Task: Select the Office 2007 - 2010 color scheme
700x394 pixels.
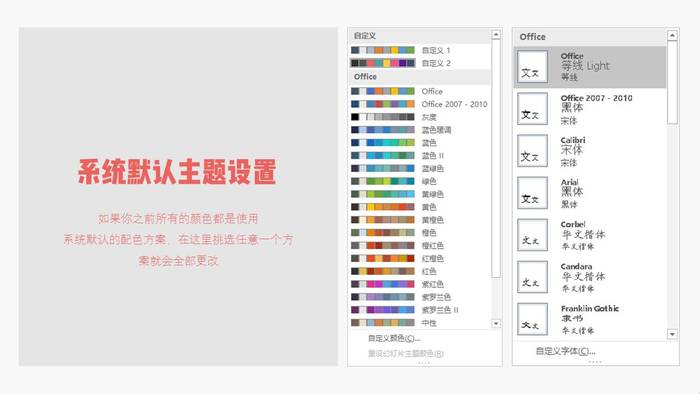Action: pos(420,104)
